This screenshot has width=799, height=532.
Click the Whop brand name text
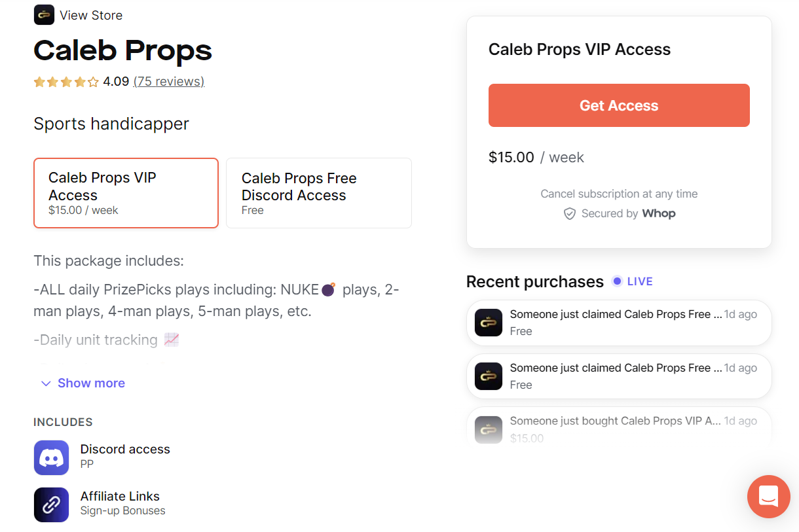coord(658,213)
